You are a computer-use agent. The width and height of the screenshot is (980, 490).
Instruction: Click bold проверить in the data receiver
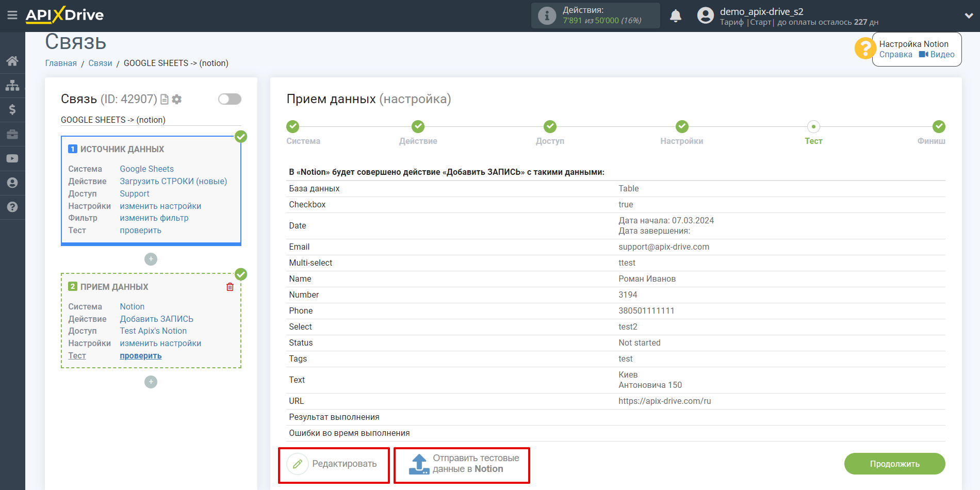point(140,356)
